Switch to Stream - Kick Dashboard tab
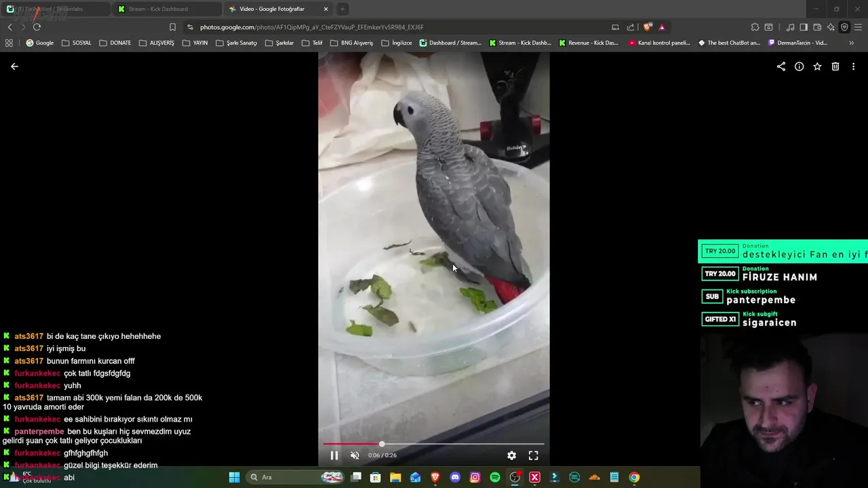The width and height of the screenshot is (868, 488). pyautogui.click(x=167, y=9)
